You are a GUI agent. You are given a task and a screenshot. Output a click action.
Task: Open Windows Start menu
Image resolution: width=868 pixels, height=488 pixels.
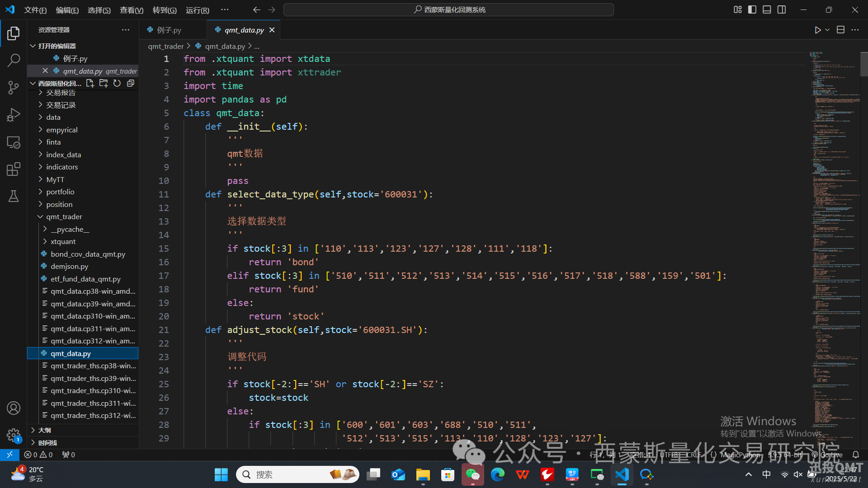coord(221,474)
